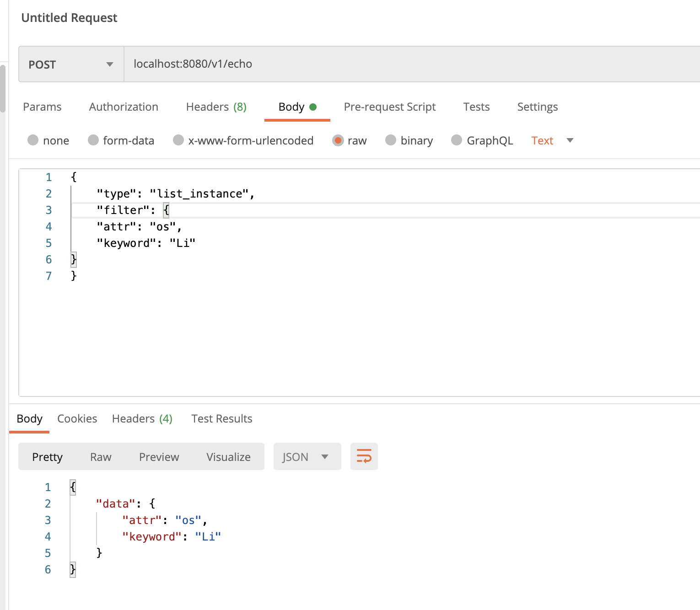Select the "x-www-form-urlencoded" body option
The image size is (700, 610).
[243, 140]
